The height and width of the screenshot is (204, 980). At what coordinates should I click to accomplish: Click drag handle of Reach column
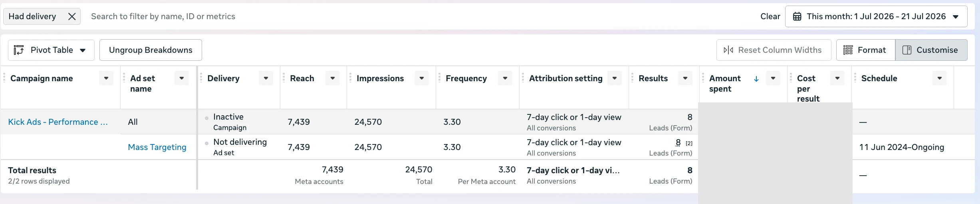tap(284, 78)
